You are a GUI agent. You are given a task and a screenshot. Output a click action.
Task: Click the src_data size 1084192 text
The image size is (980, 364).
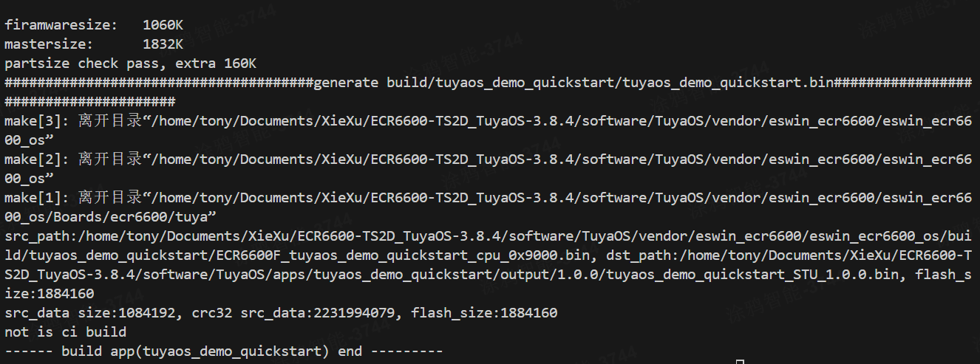tap(90, 312)
